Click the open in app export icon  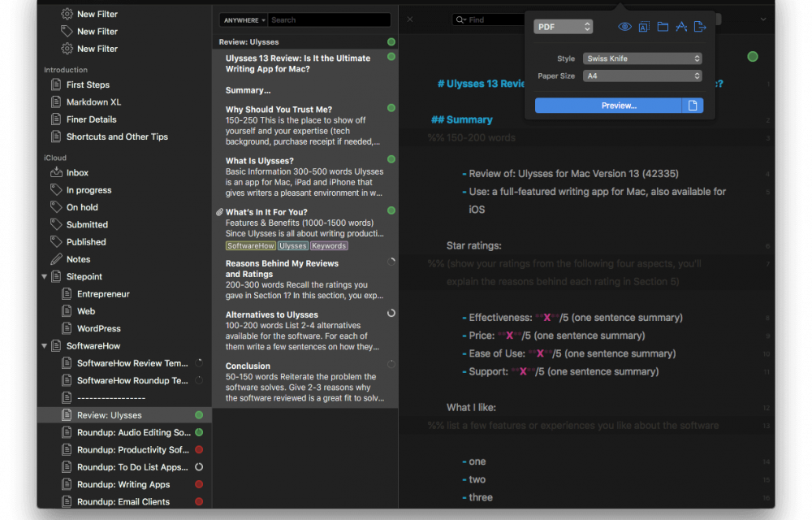tap(681, 27)
